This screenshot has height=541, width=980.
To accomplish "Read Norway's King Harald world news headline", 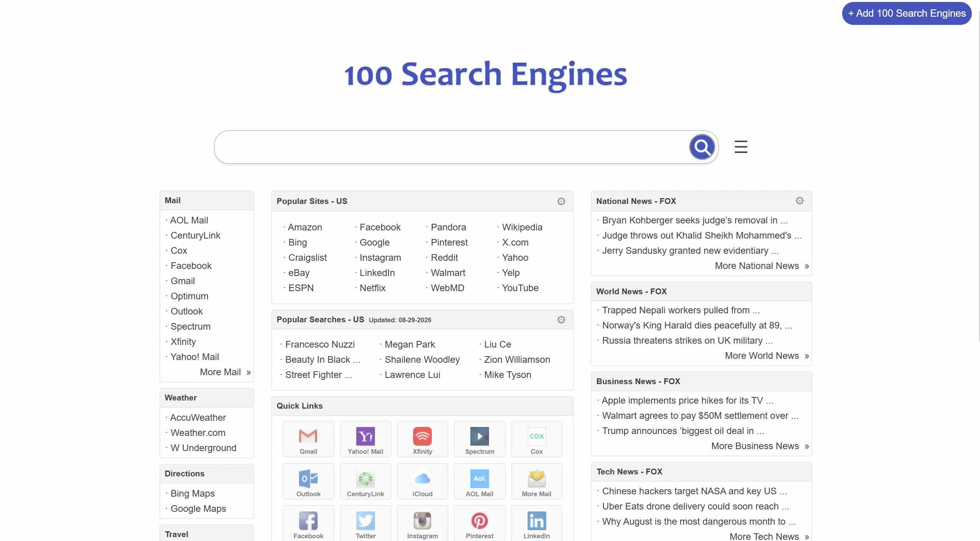I will [697, 325].
